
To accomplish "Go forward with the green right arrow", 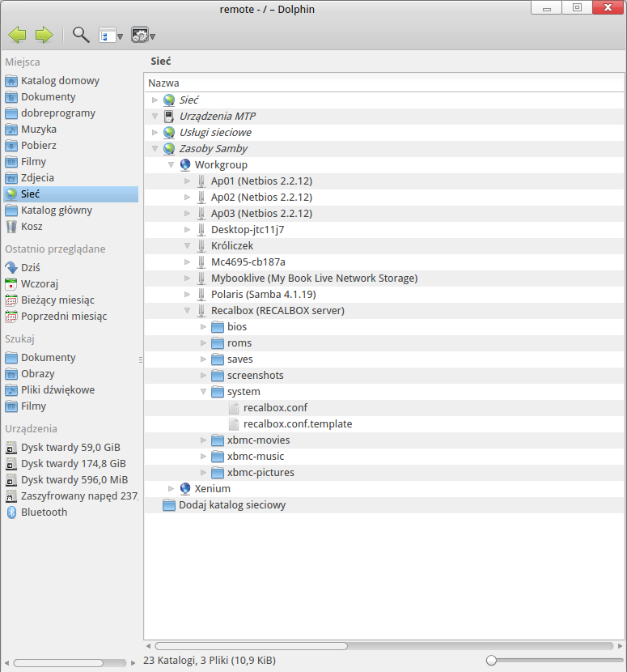I will (x=44, y=35).
